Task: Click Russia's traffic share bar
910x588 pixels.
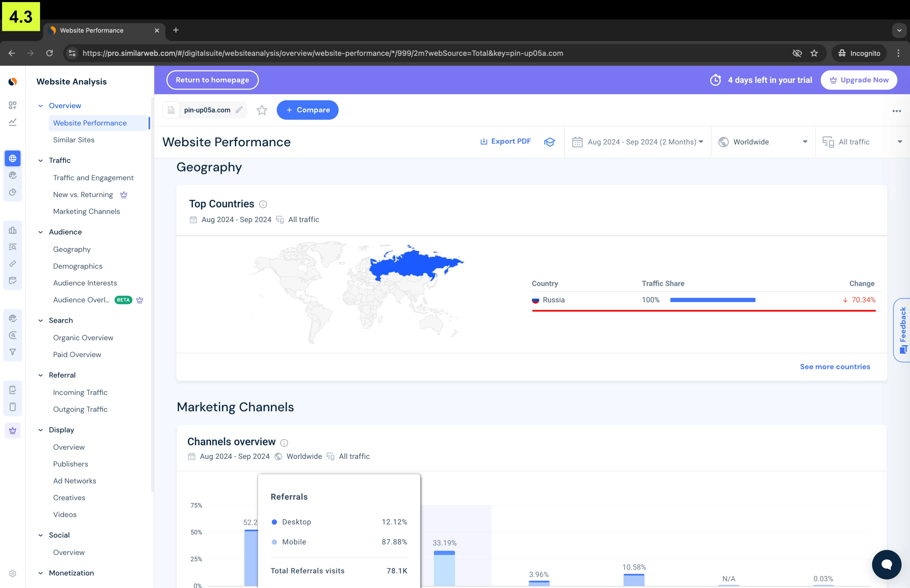Action: [712, 300]
